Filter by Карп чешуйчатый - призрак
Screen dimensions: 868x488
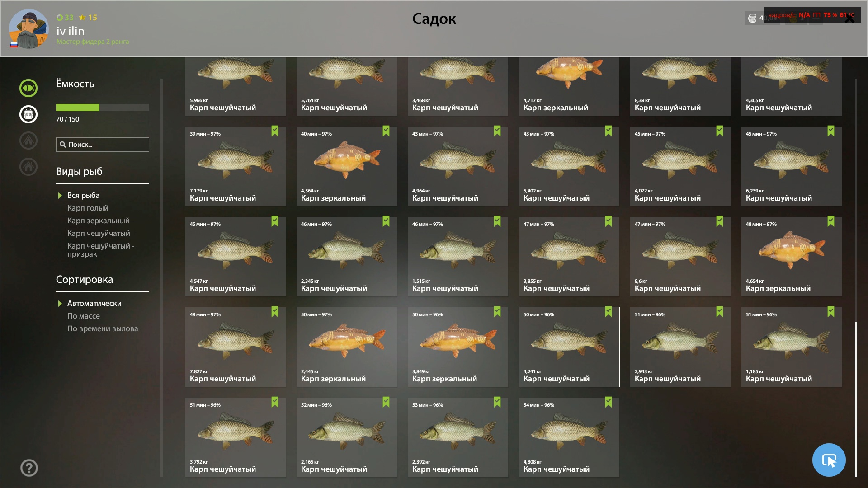point(101,250)
